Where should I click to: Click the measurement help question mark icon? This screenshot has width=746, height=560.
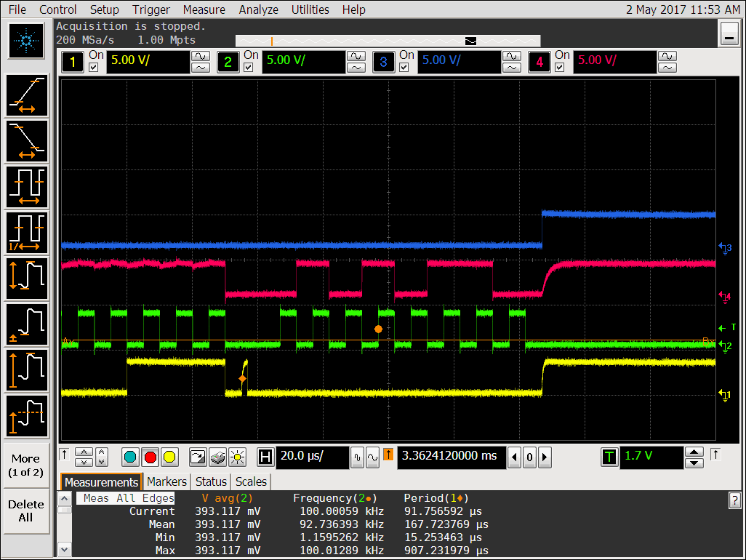[x=734, y=500]
